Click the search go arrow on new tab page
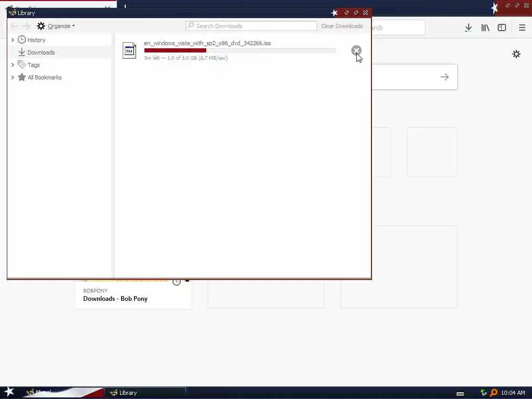The width and height of the screenshot is (532, 399). click(445, 77)
